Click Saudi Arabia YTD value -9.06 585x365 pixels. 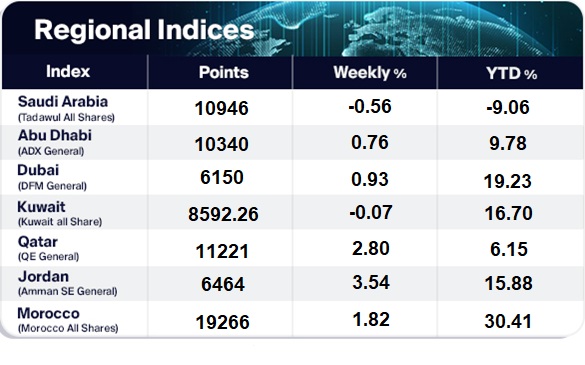(508, 107)
